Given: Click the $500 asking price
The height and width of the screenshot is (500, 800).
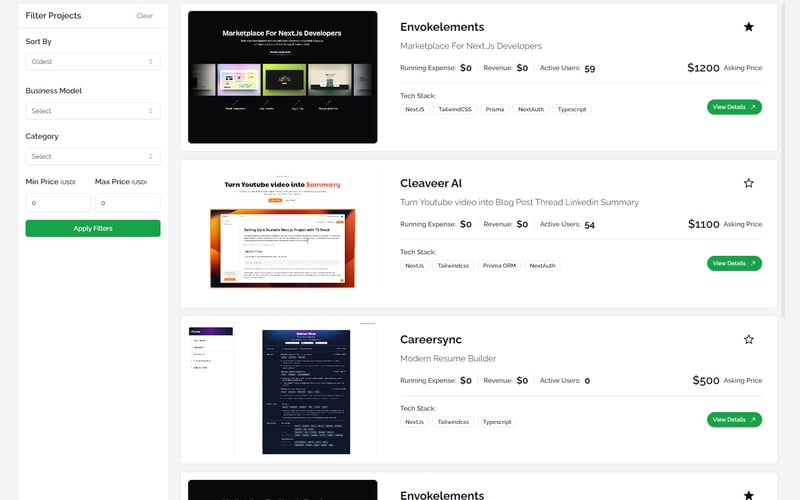Looking at the screenshot, I should [x=706, y=380].
